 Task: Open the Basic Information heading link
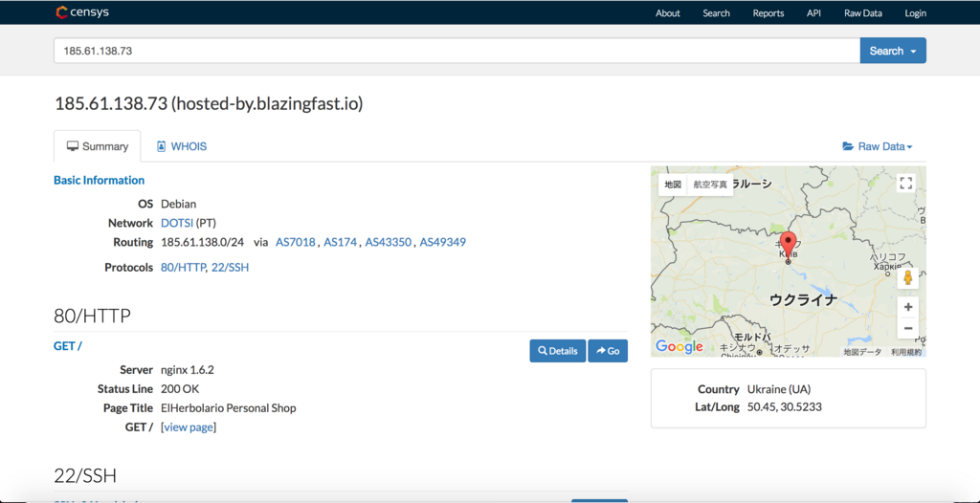point(99,180)
